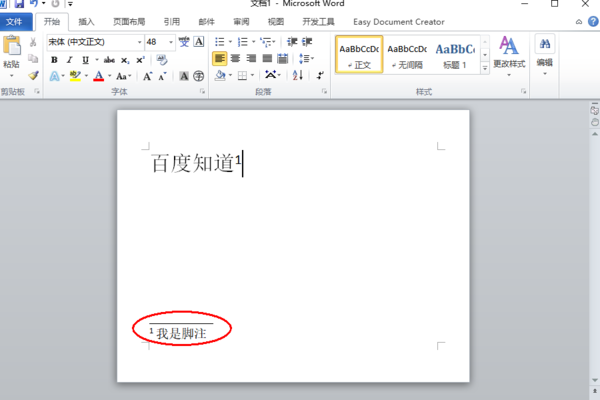This screenshot has height=400, width=600.
Task: Click Phonetic Guide icon
Action: click(x=184, y=42)
